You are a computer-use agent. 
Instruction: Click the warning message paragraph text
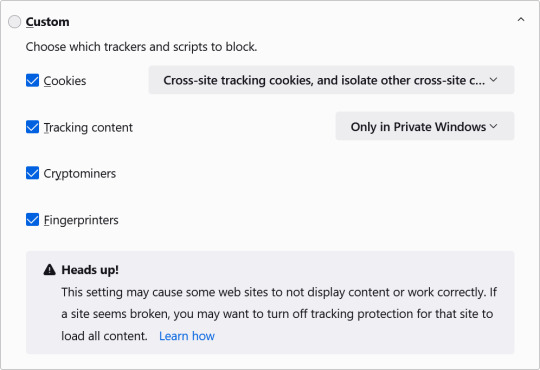279,314
